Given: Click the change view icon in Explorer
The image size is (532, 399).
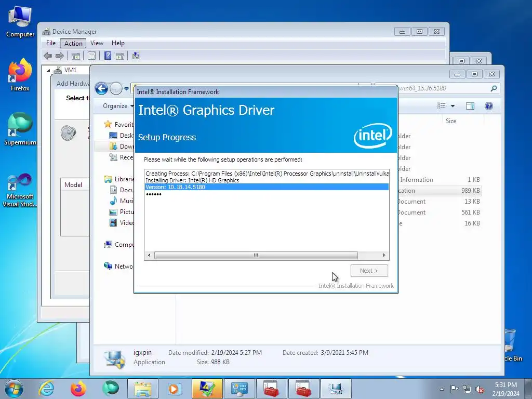Looking at the screenshot, I should point(442,106).
